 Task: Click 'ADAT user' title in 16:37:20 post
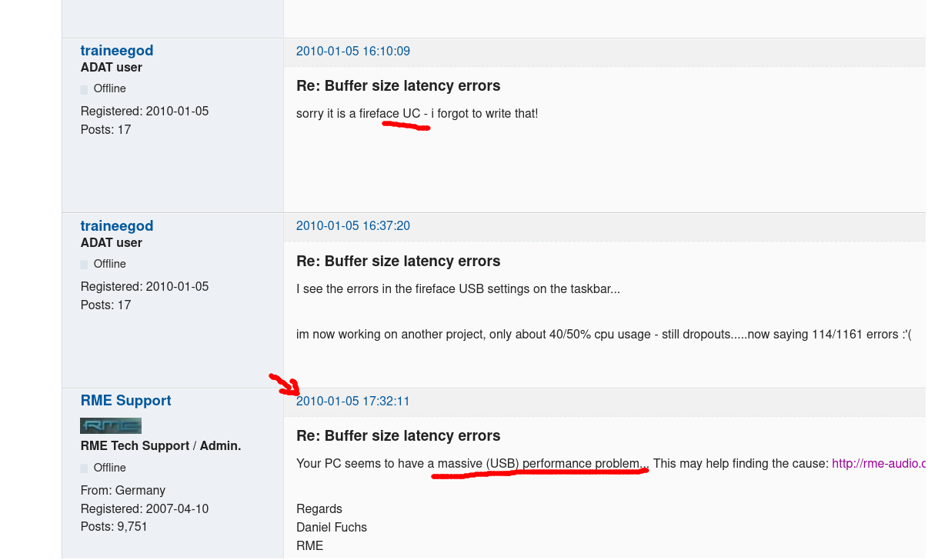[112, 243]
